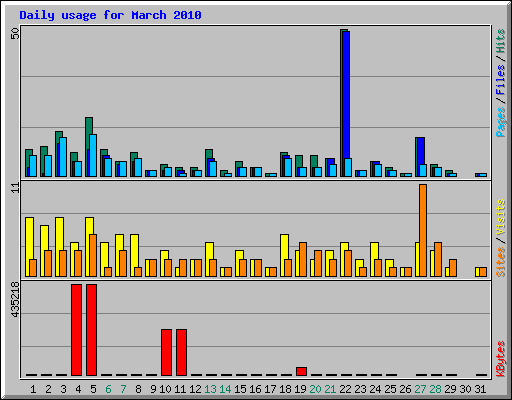This screenshot has height=400, width=512.
Task: Click day label "29" on the x-axis
Action: pos(450,389)
